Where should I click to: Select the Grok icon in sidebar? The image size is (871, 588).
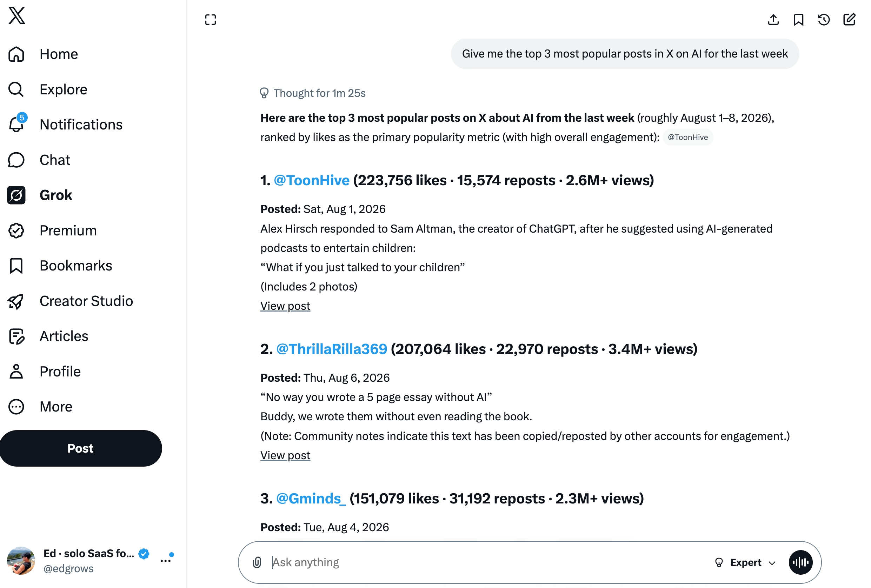click(x=16, y=195)
